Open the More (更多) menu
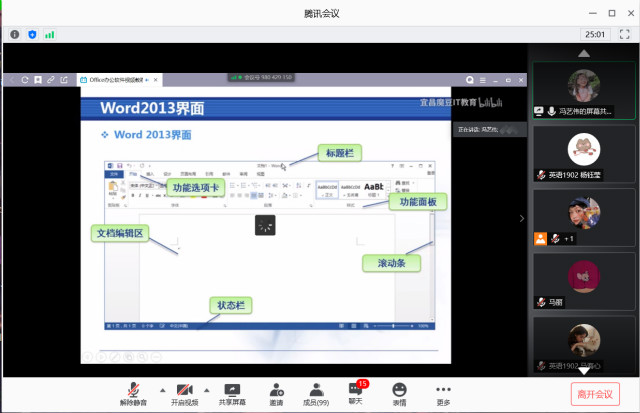Screen dimensions: 640x413 (443, 394)
